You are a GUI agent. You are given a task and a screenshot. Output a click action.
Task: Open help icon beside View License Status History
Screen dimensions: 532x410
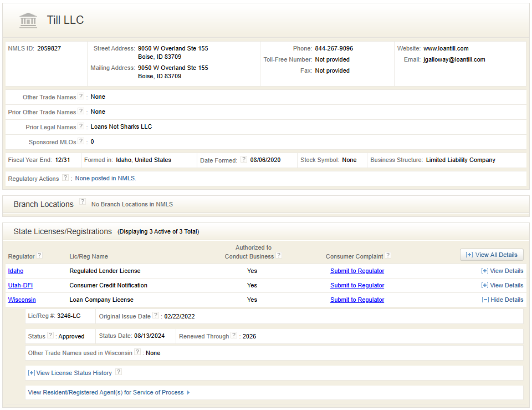tap(119, 372)
